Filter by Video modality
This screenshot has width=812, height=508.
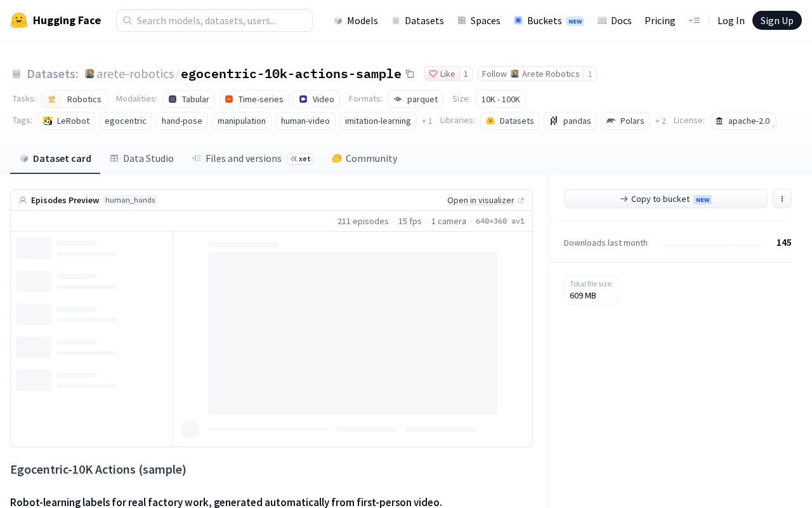pos(317,99)
